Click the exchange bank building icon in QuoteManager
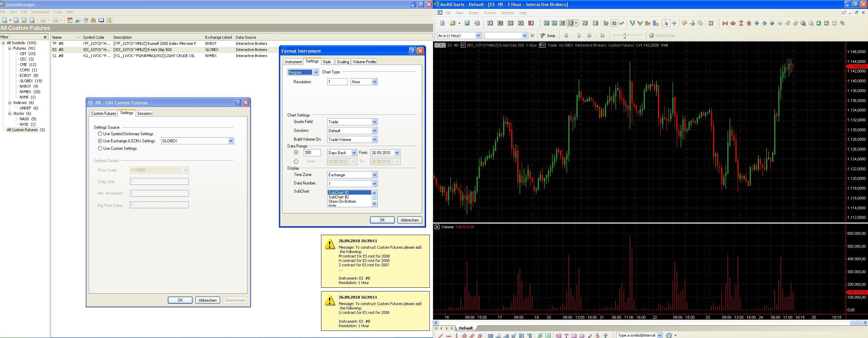868x338 pixels. pyautogui.click(x=93, y=20)
